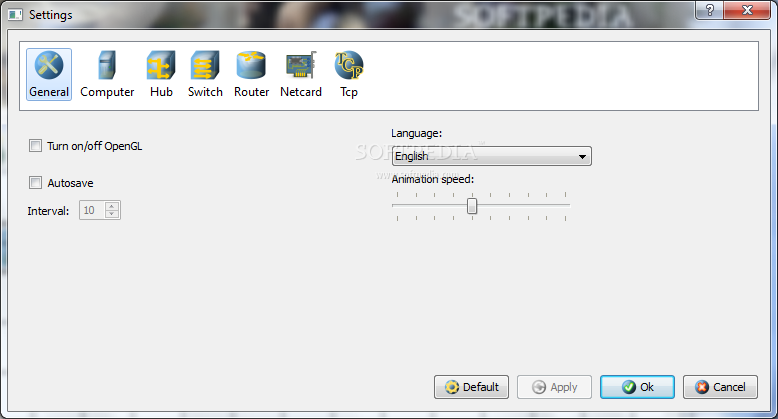Click the Apply button
Image resolution: width=778 pixels, height=419 pixels.
[554, 387]
